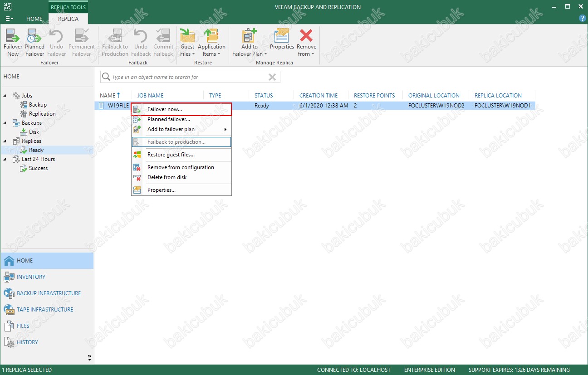Screen dimensions: 588x375
Task: Choose Restore guest files from menu
Action: 181,155
